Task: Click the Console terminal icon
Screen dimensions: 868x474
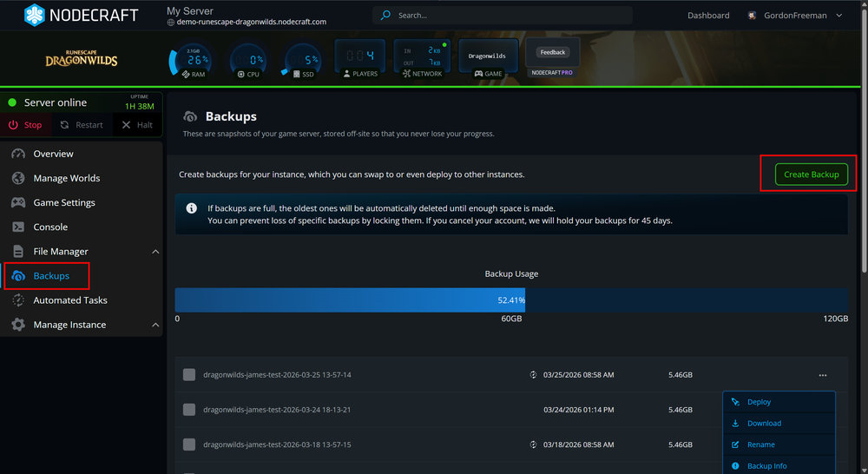Action: pos(18,227)
